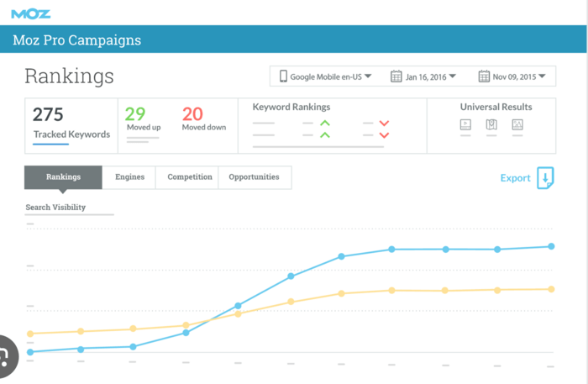Click the Keyword Rankings panel heading
The image size is (588, 384).
point(291,107)
